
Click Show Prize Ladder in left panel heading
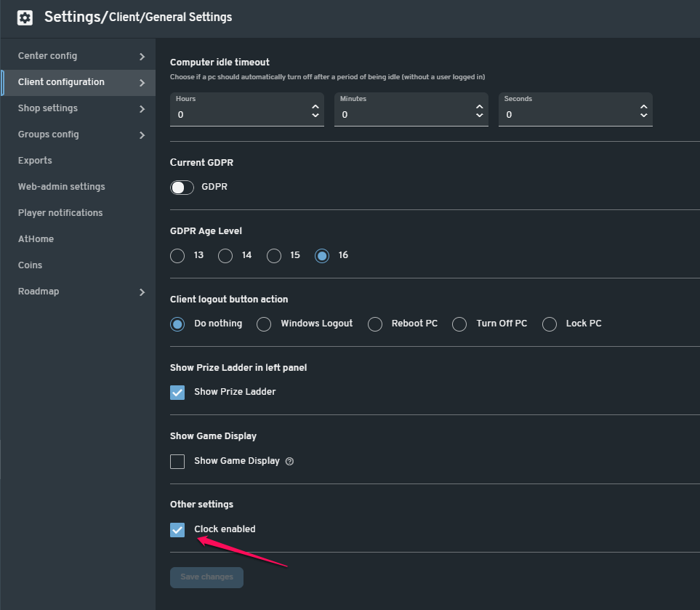[238, 367]
